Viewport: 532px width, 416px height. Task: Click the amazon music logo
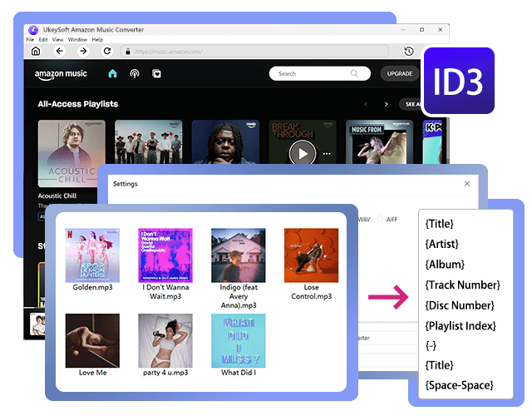coord(61,75)
